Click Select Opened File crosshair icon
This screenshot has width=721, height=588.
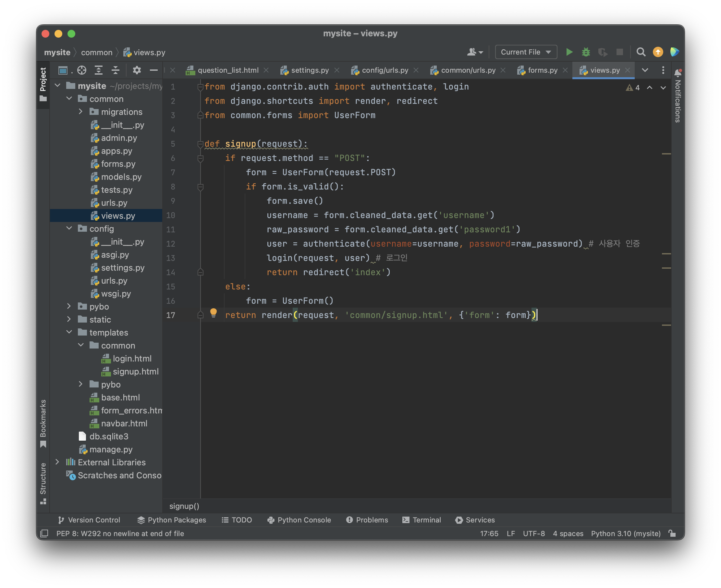(x=82, y=70)
